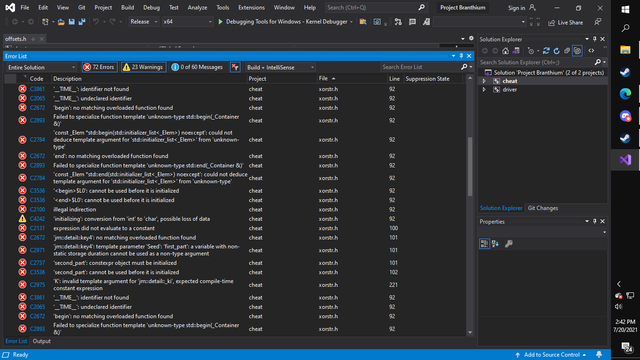Expand the driver project node
Viewport: 640px width, 360px height.
pos(484,90)
